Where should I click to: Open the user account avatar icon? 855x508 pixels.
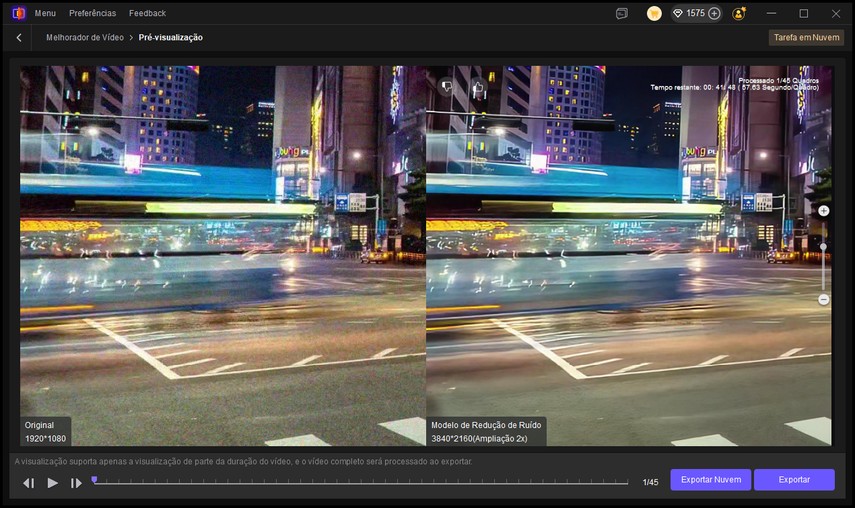click(x=739, y=14)
